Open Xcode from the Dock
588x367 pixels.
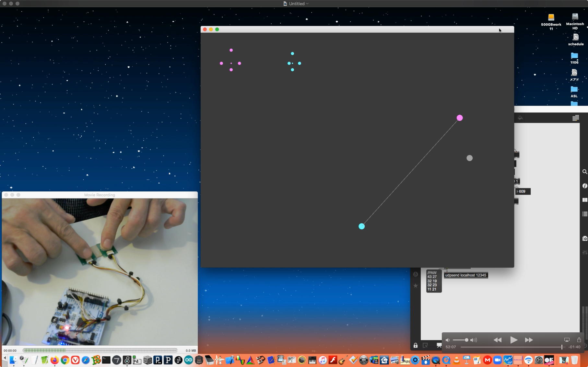tap(230, 360)
